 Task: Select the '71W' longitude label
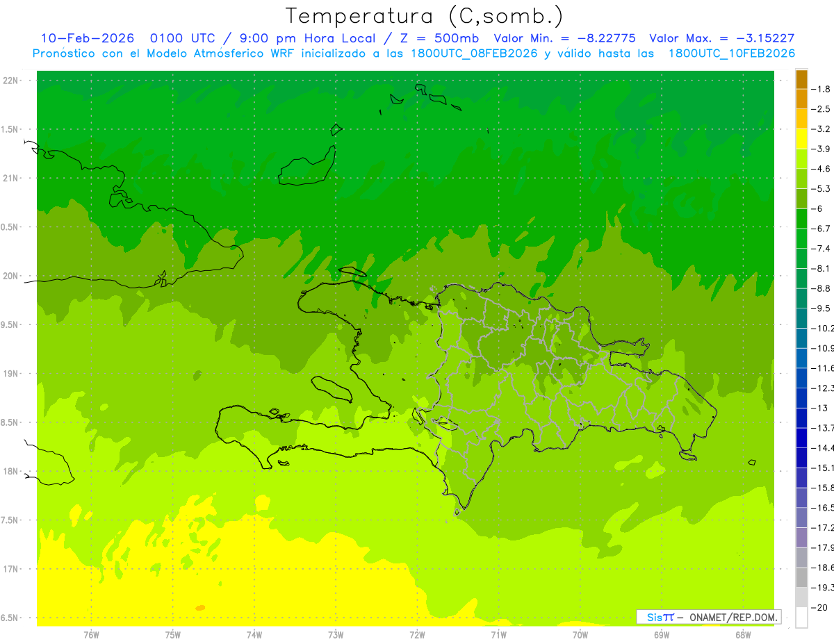point(498,634)
